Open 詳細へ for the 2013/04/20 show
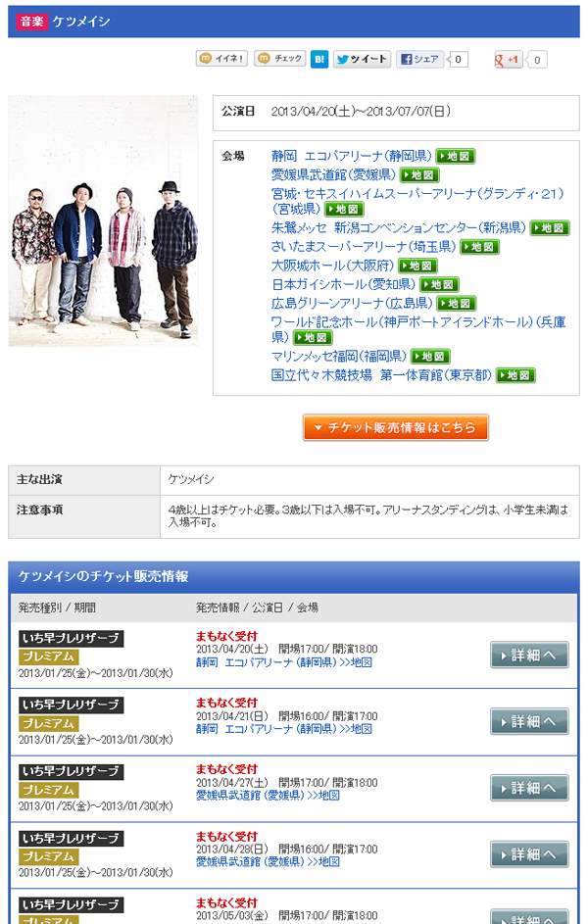Screen dimensions: 588x924 point(529,655)
